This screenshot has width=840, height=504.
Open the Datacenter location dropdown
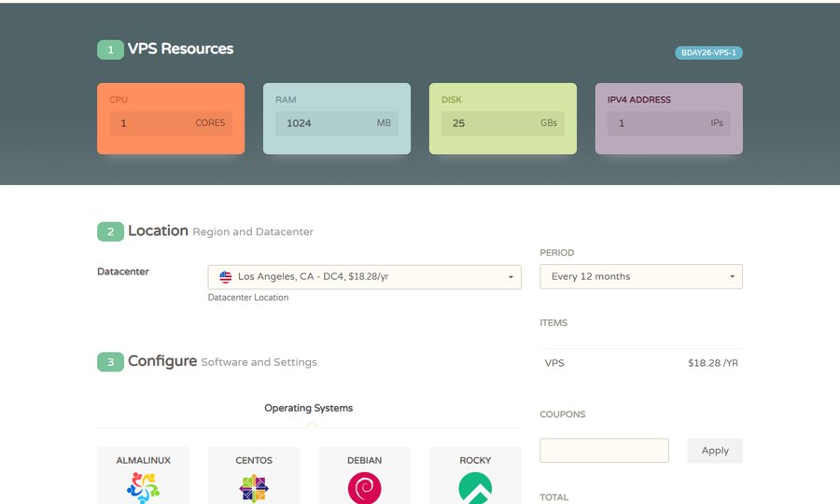[x=364, y=277]
